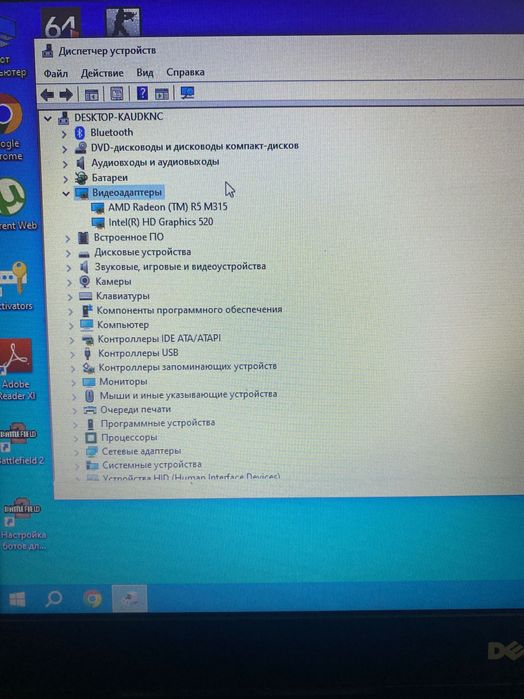Click the taskbar search magnifier
The width and height of the screenshot is (524, 699).
click(54, 599)
